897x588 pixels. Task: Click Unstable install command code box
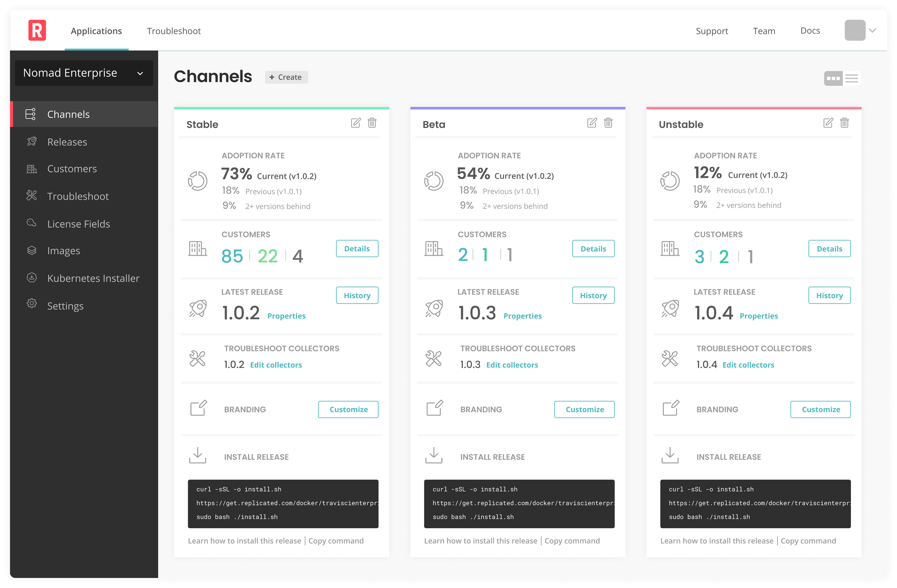point(755,504)
